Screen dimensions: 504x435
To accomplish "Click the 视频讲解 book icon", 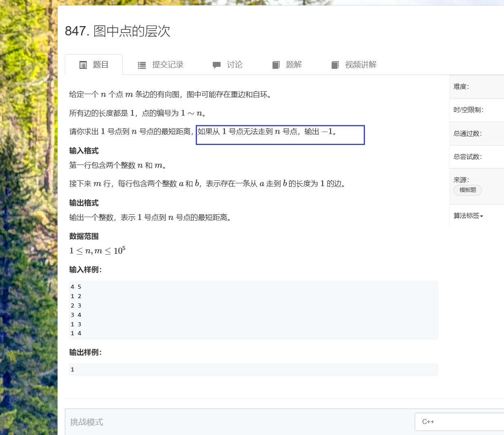I will click(335, 65).
